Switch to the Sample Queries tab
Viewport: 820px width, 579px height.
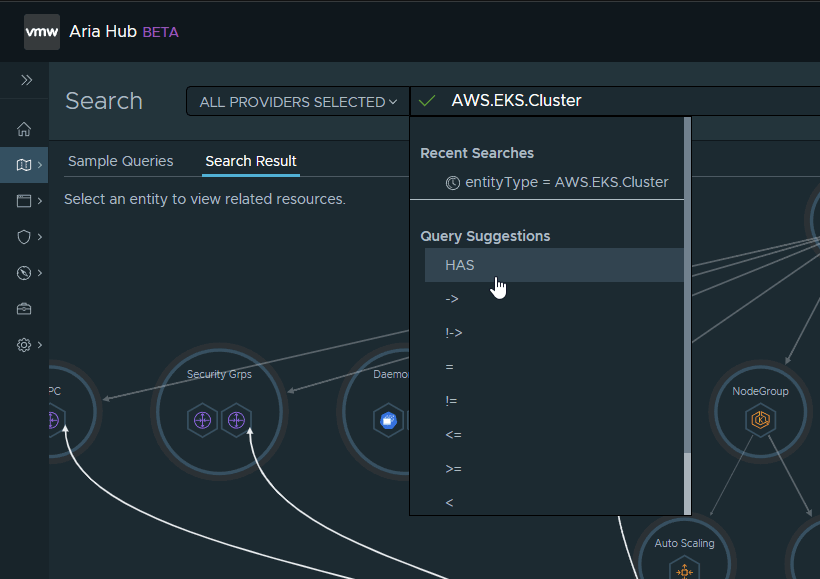(x=120, y=161)
